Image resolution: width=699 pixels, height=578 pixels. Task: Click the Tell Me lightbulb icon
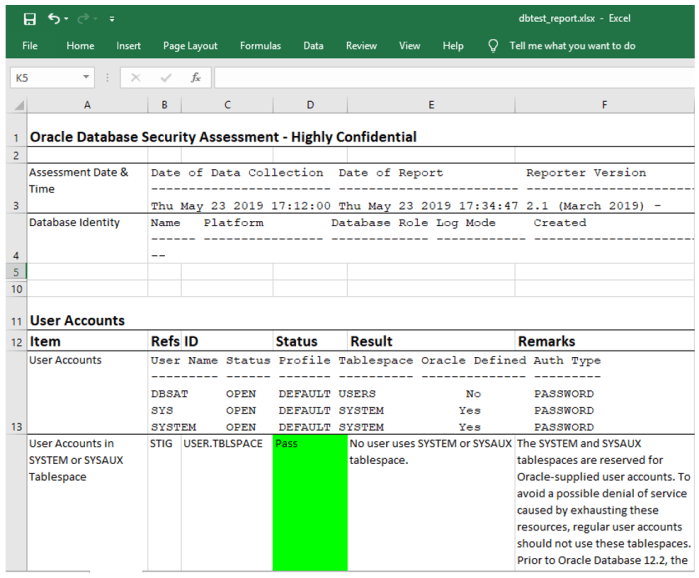click(x=493, y=46)
